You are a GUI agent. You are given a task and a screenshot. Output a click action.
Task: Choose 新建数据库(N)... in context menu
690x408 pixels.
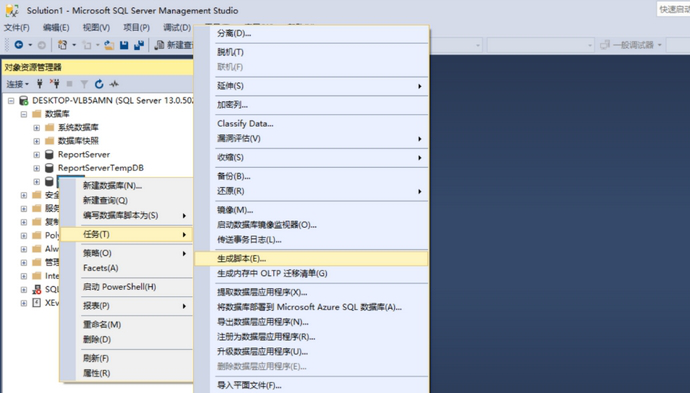point(127,186)
